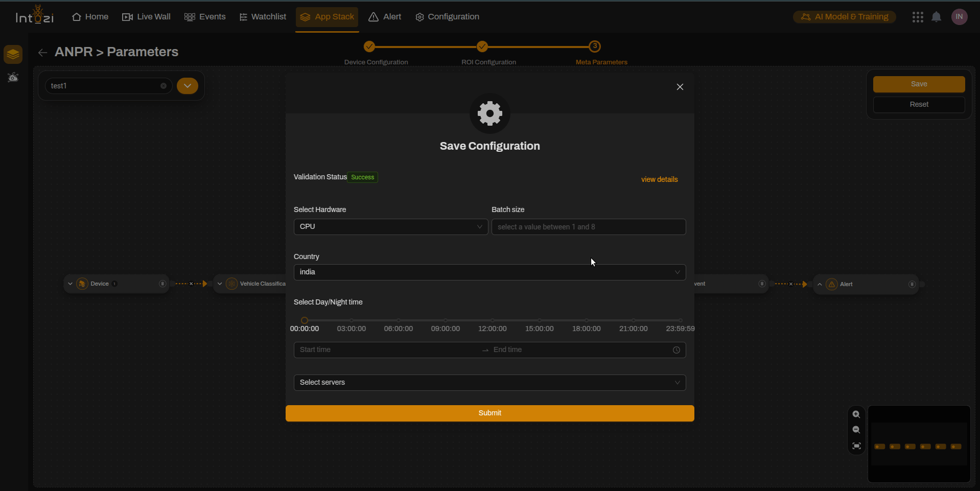Click the notification bell icon

pyautogui.click(x=936, y=17)
